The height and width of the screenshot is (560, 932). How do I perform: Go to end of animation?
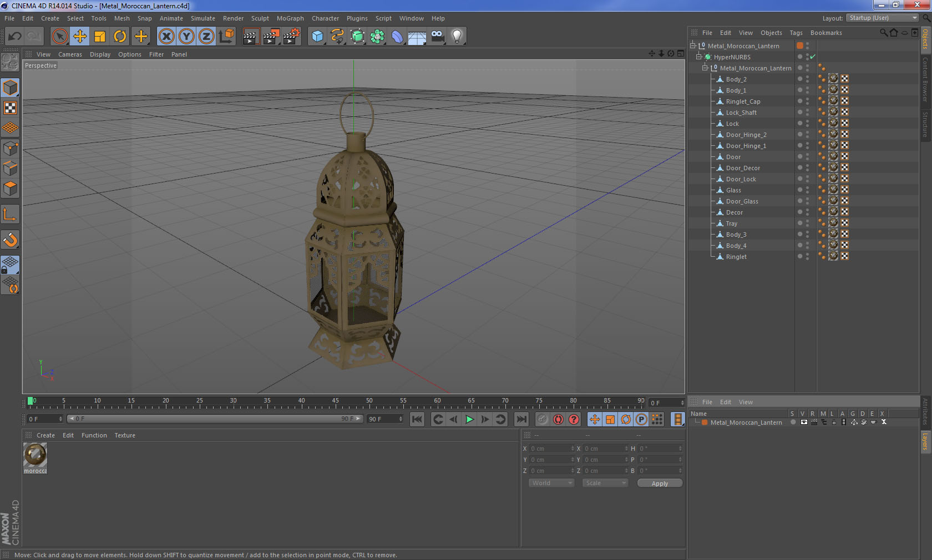(x=521, y=419)
